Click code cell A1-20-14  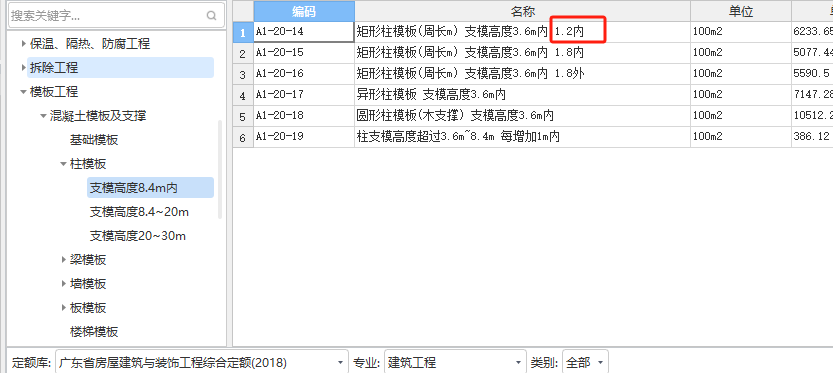coord(304,32)
